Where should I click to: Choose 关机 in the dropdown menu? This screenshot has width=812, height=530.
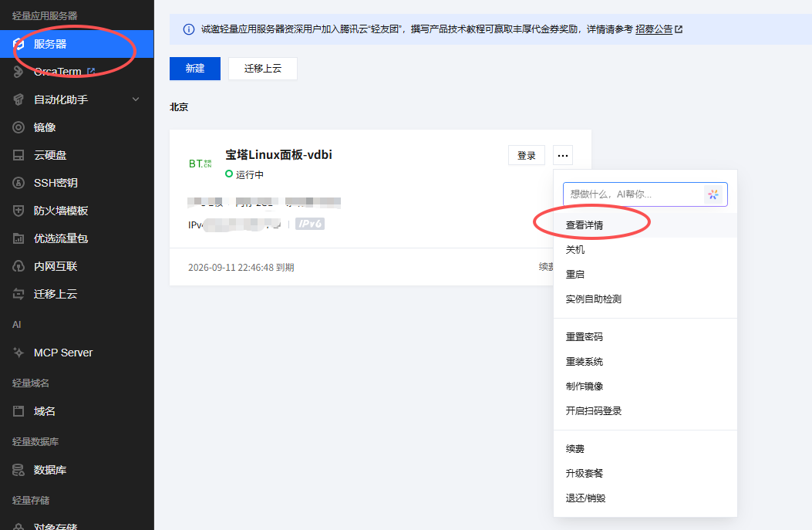point(645,250)
